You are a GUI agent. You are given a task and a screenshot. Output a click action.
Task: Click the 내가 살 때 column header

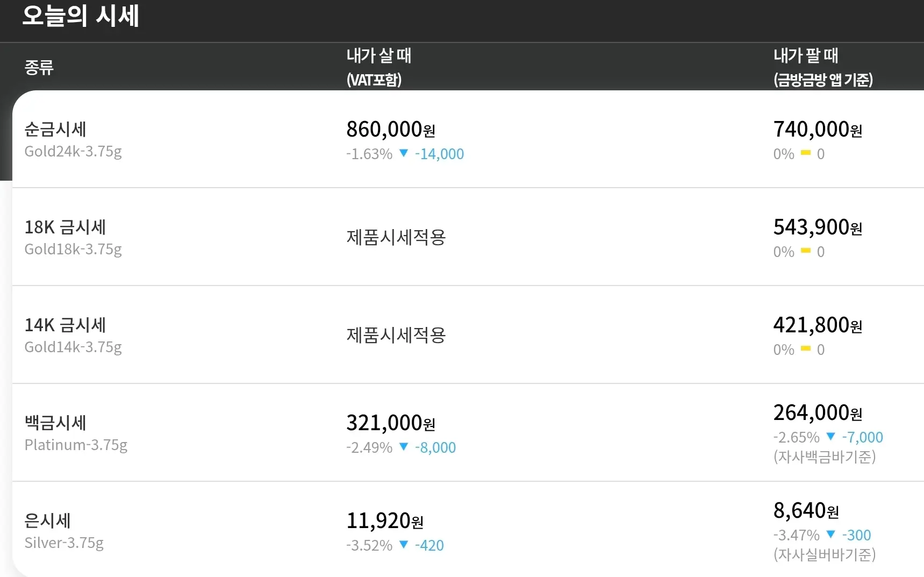(x=378, y=56)
